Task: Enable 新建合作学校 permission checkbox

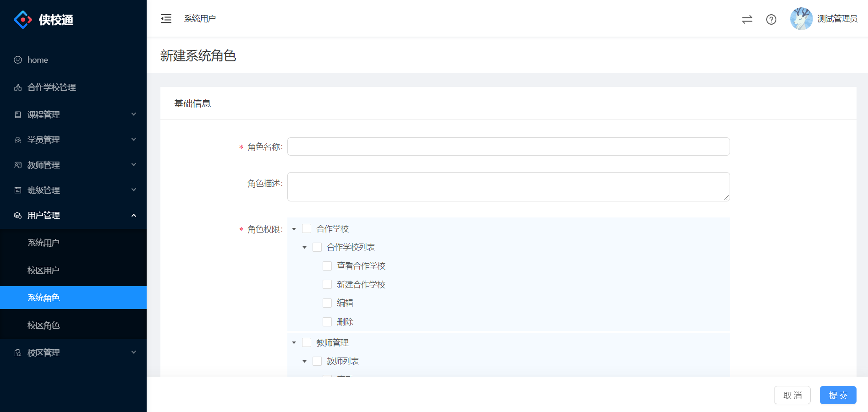Action: (x=327, y=284)
